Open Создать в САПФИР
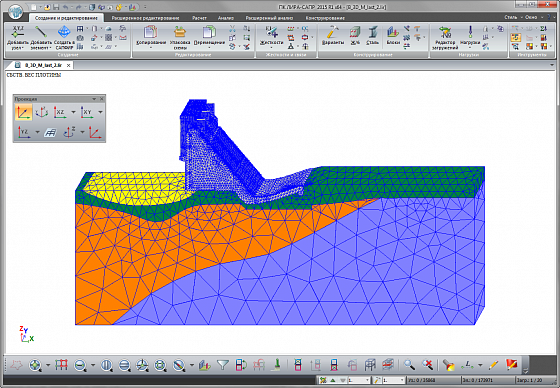The image size is (560, 388). click(64, 38)
